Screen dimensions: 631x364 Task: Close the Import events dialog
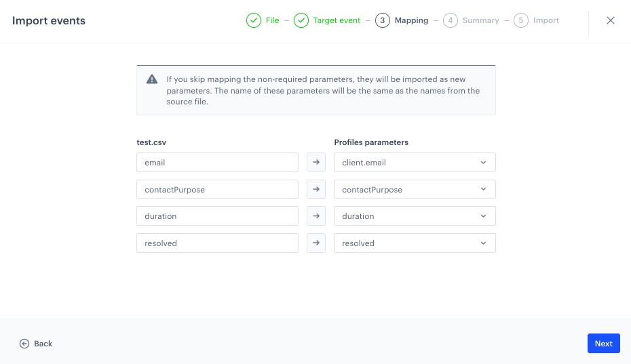(611, 20)
